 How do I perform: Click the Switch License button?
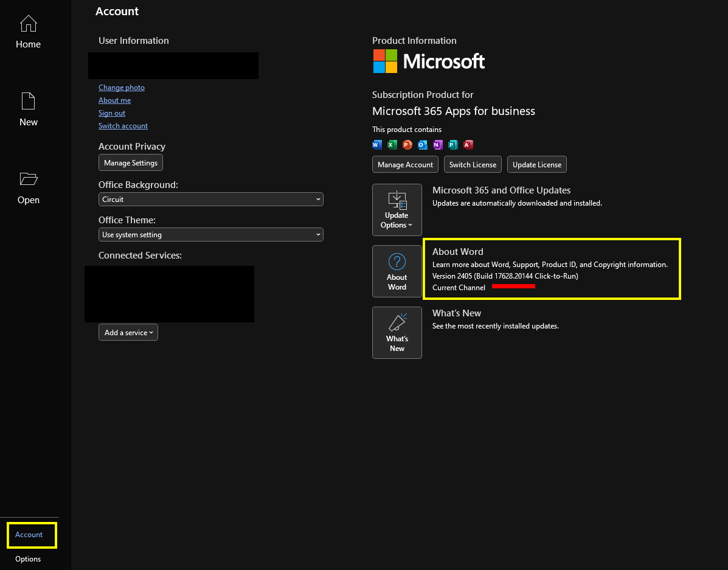[473, 164]
